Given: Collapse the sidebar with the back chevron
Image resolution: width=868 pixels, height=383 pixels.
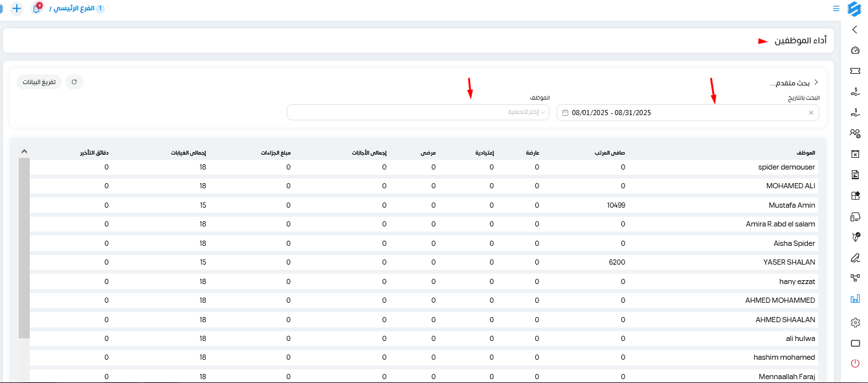Looking at the screenshot, I should pos(855,30).
